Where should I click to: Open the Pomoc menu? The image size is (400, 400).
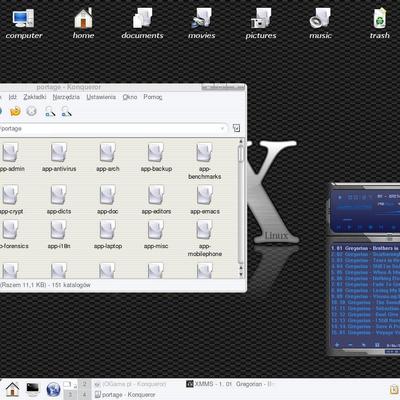[x=153, y=97]
